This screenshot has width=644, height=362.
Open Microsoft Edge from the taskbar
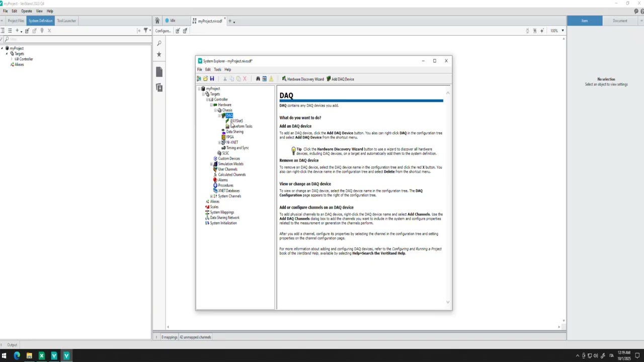coord(17,356)
